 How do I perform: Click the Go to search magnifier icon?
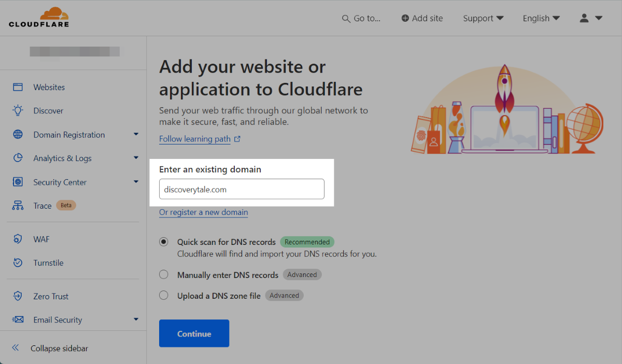click(x=346, y=19)
